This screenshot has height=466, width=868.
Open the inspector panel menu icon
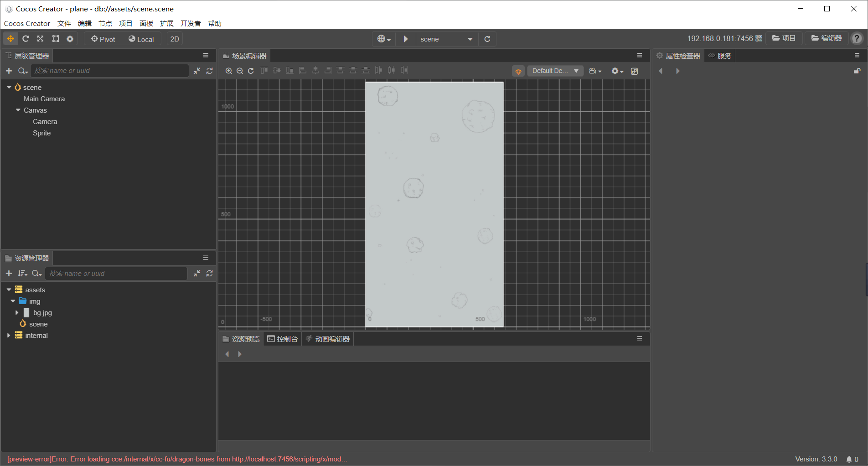click(x=857, y=56)
